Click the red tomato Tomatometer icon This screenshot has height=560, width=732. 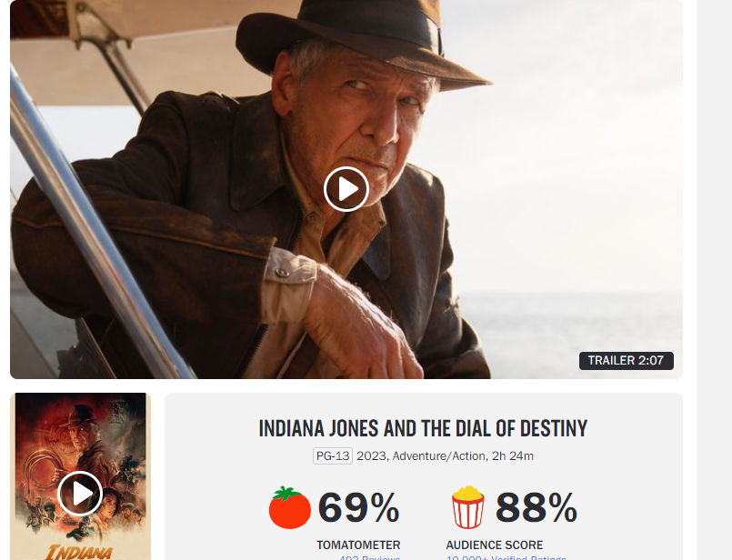(289, 508)
